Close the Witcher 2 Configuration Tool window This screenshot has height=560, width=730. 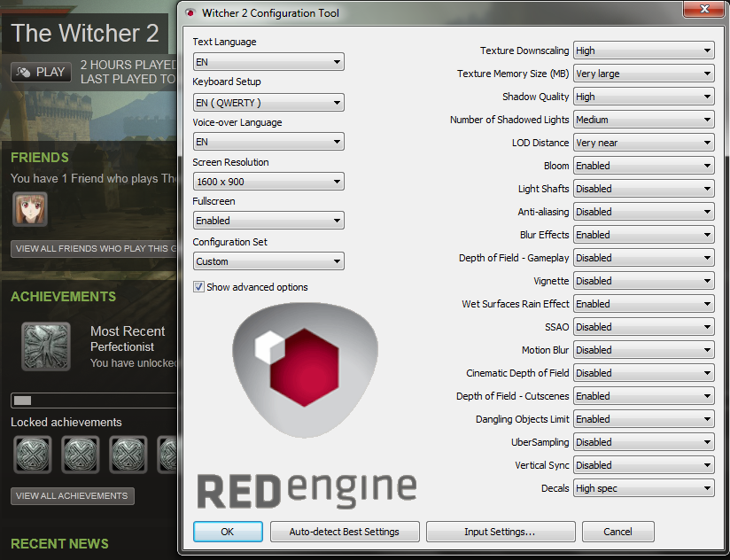[704, 9]
